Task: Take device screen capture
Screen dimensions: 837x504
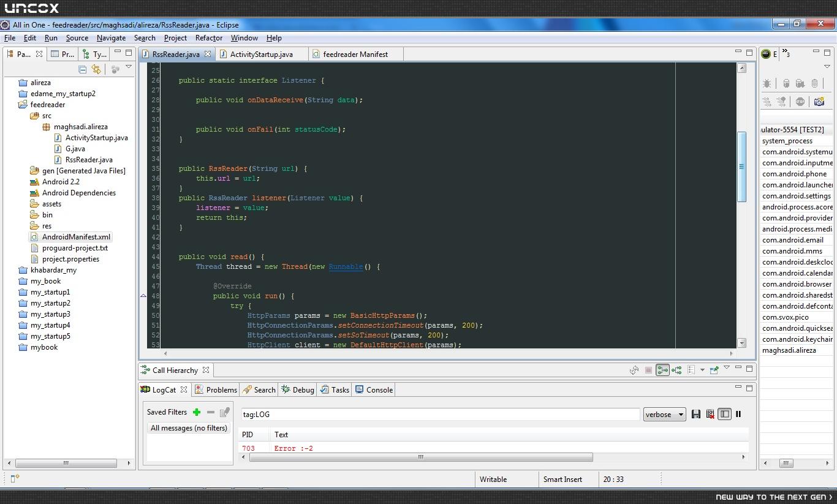Action: coord(819,102)
